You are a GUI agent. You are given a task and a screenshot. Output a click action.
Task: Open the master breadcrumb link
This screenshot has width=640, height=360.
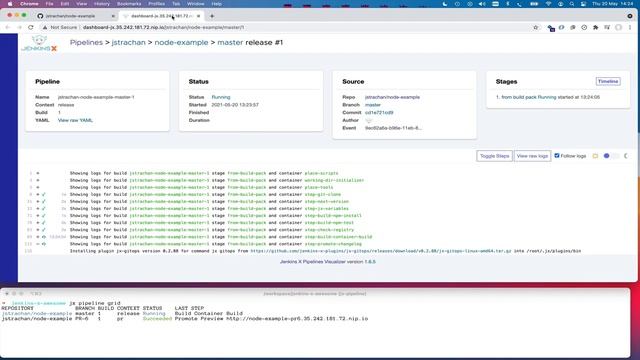(x=230, y=42)
